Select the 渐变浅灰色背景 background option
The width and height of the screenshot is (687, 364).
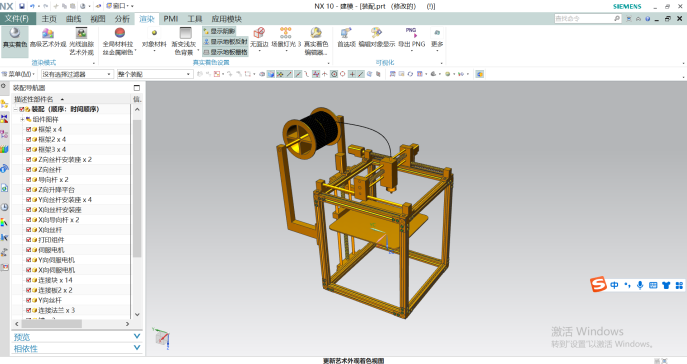(x=184, y=41)
